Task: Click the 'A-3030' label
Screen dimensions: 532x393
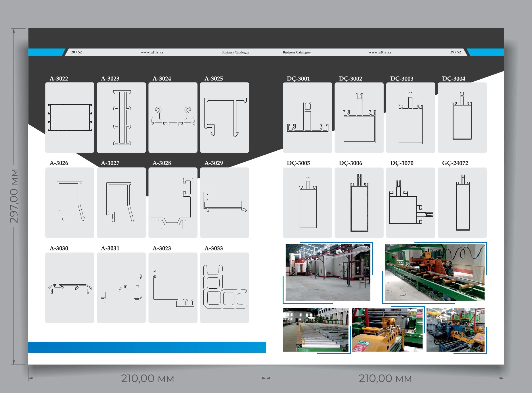Action: click(x=59, y=248)
